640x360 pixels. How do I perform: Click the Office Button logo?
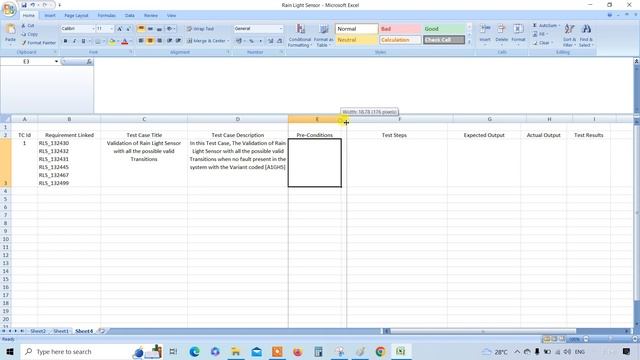[9, 9]
